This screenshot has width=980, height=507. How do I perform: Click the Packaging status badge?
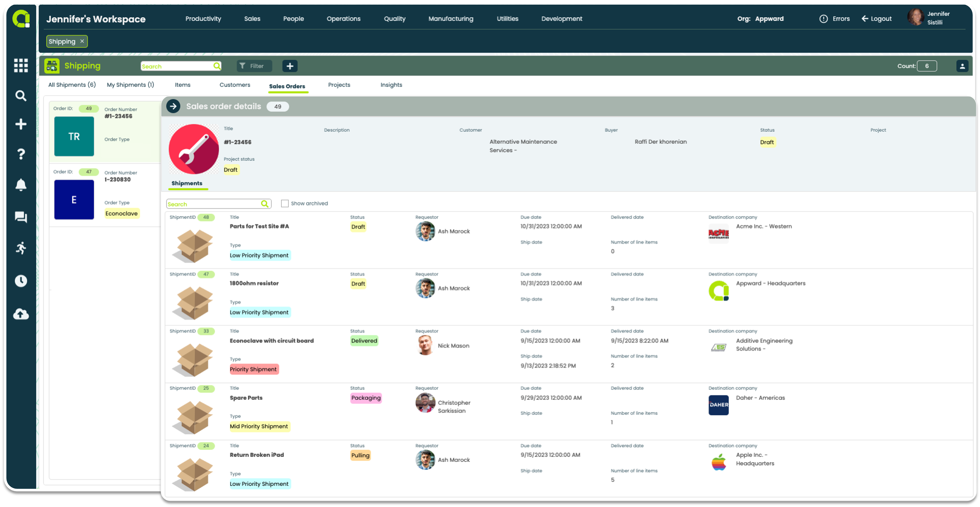(366, 398)
